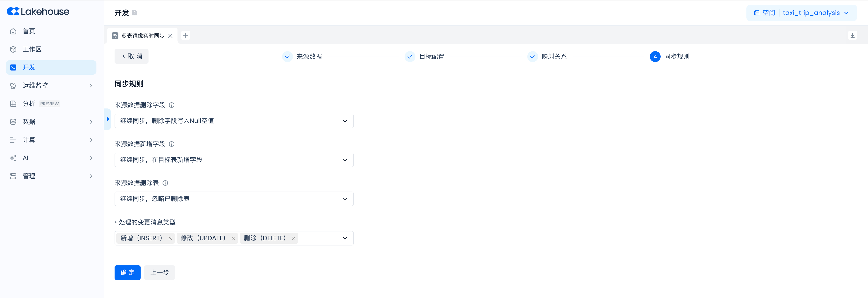The height and width of the screenshot is (298, 868).
Task: Click the help icon beside 开发 title
Action: click(134, 13)
